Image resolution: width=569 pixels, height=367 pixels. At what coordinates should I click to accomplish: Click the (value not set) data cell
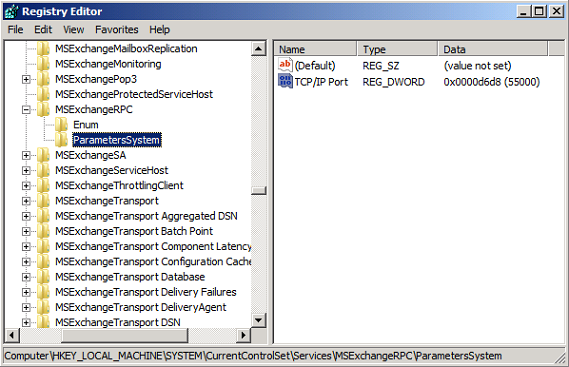pos(477,66)
